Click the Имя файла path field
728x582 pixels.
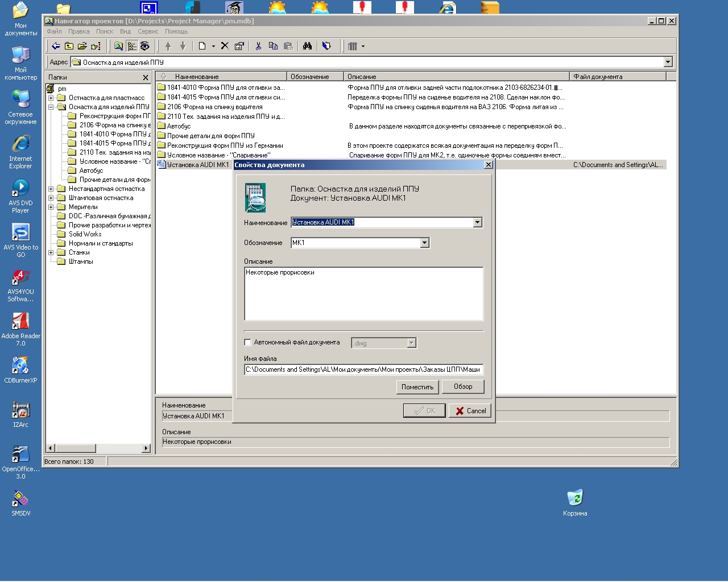[x=363, y=369]
